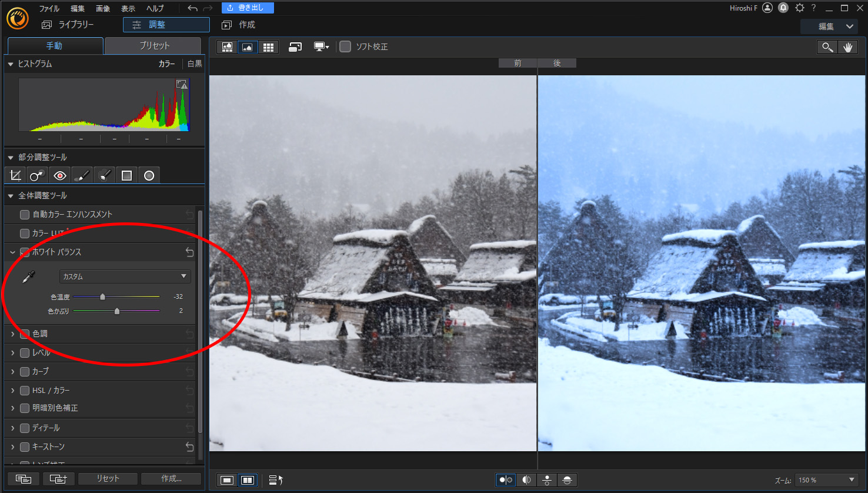The image size is (868, 493).
Task: Select the adjustment brush tool
Action: (82, 175)
